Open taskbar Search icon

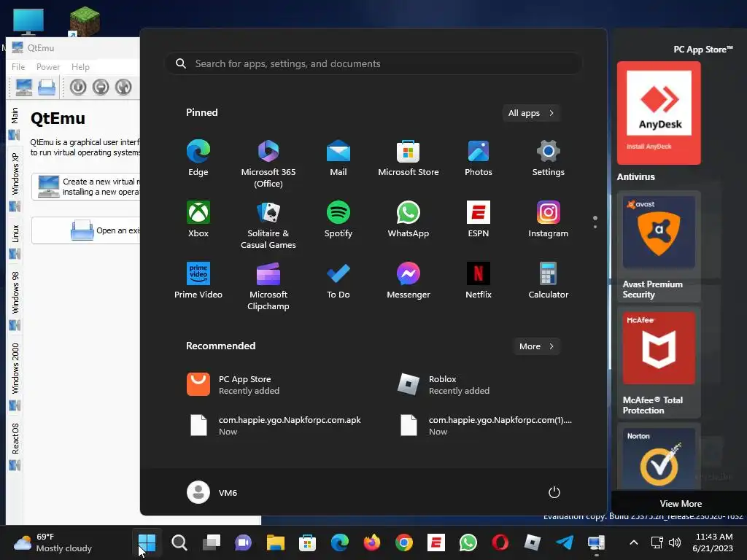click(179, 542)
